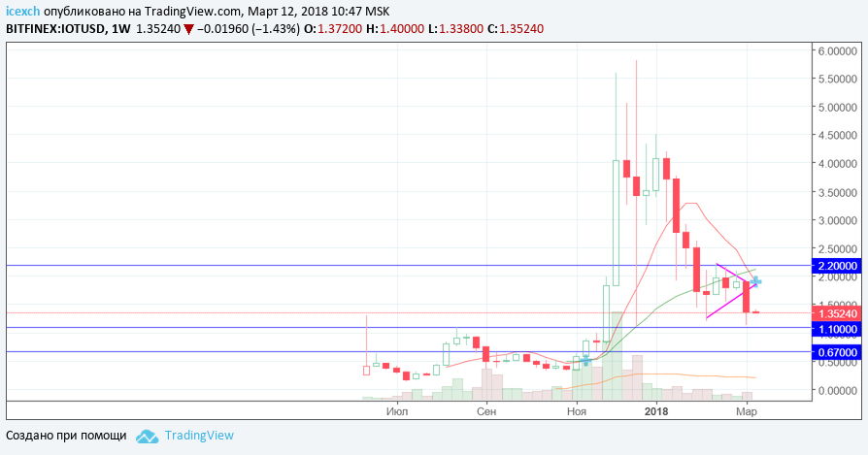868x455 pixels.
Task: Click the 4.50000 price axis label
Action: click(838, 136)
